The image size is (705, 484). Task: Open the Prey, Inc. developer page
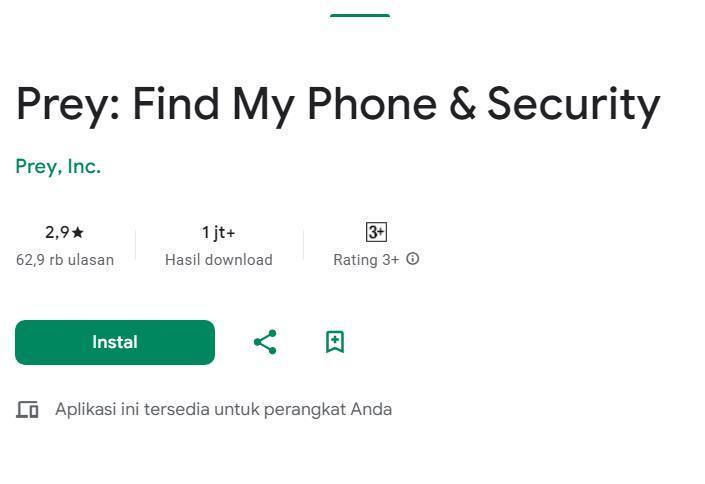58,166
